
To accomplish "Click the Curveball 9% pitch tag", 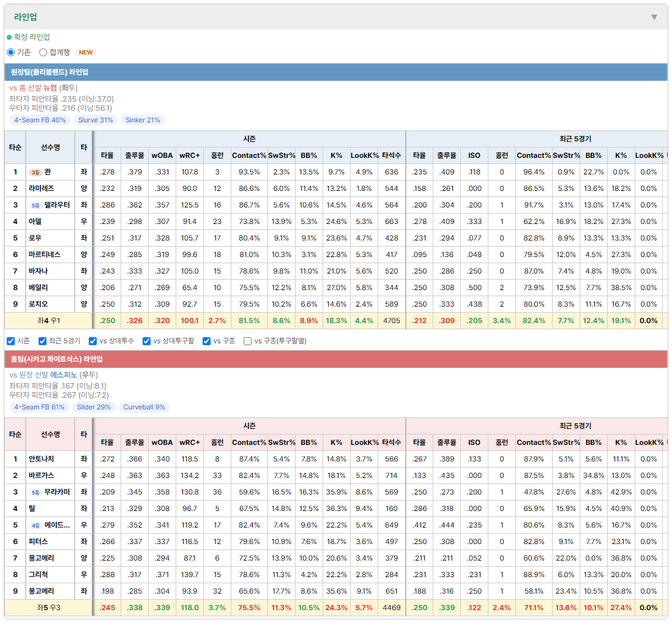I will coord(144,407).
